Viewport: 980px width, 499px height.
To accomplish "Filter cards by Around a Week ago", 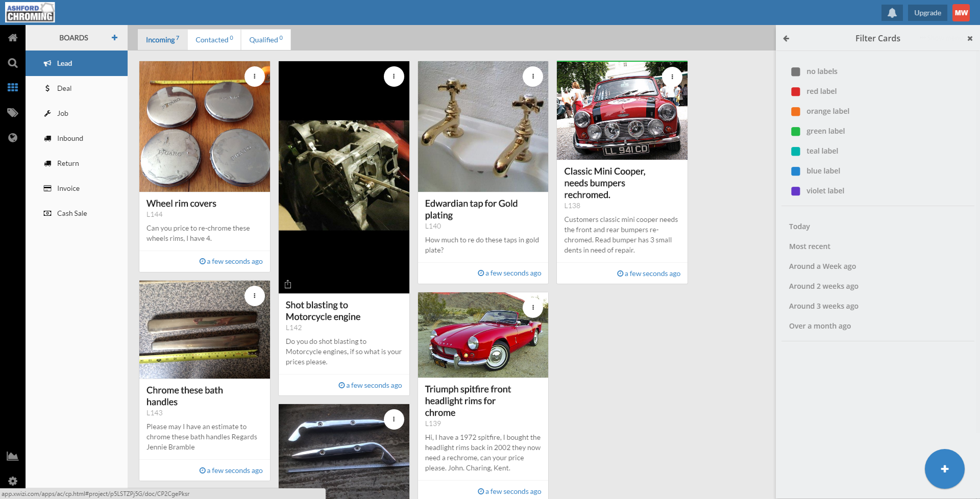I will point(822,266).
